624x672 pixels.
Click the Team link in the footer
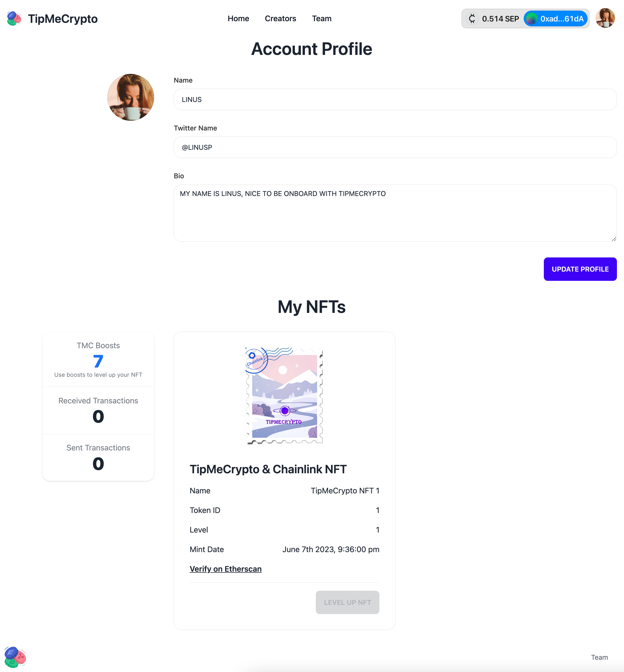(x=599, y=657)
